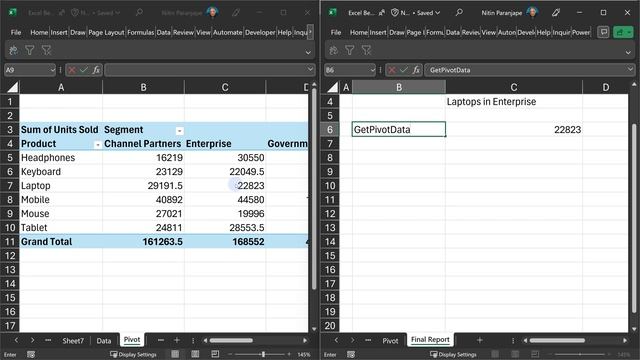
Task: Click the formula bar showing GetPivotData
Action: (x=529, y=70)
